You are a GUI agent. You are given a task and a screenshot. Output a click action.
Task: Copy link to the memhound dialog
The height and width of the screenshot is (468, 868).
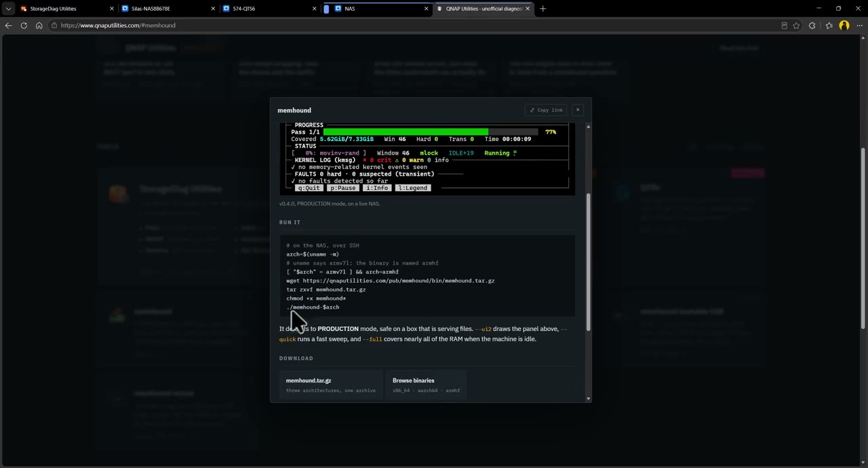[546, 110]
